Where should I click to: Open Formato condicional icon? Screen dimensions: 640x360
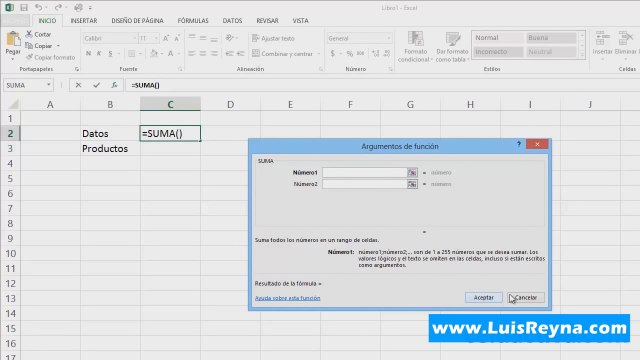[415, 39]
